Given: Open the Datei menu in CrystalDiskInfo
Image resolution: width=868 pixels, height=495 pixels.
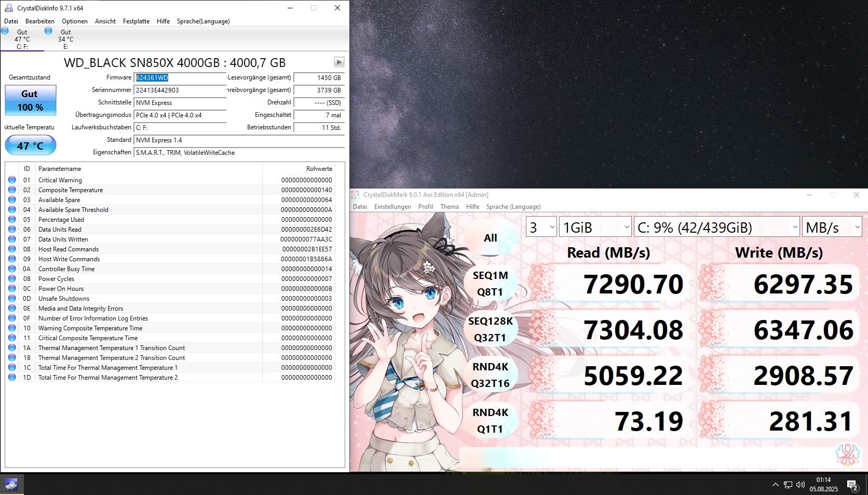Looking at the screenshot, I should click(11, 21).
